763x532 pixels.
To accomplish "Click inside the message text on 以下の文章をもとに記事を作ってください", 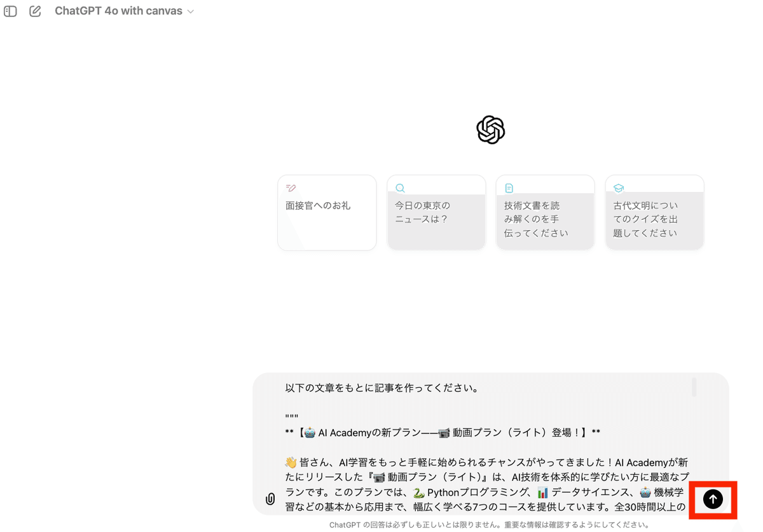I will (381, 387).
